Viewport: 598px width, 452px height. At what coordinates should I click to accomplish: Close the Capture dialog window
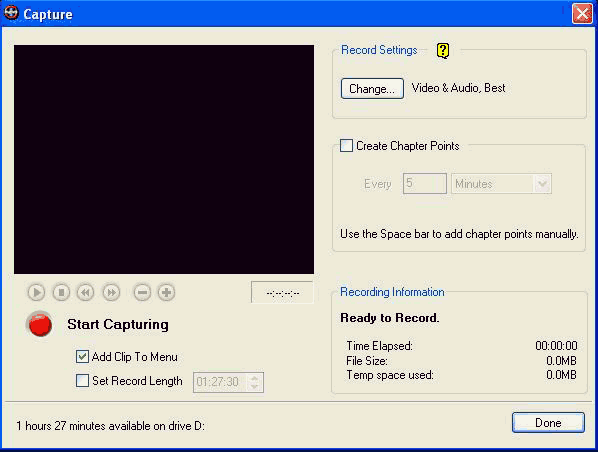coord(582,14)
